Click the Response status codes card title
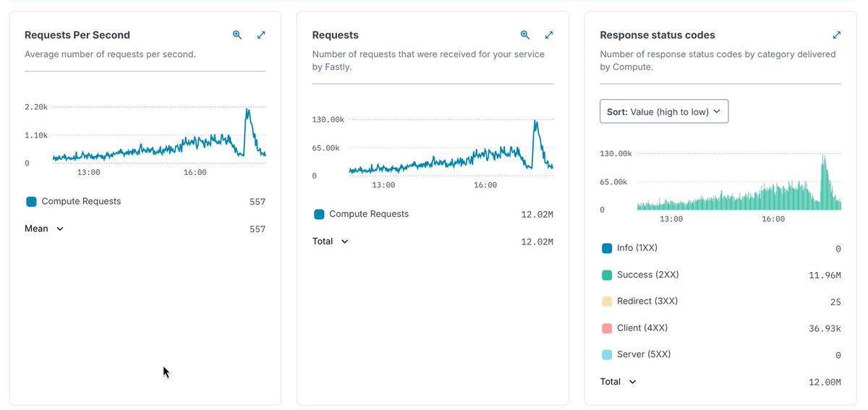Image resolution: width=868 pixels, height=410 pixels. click(658, 35)
